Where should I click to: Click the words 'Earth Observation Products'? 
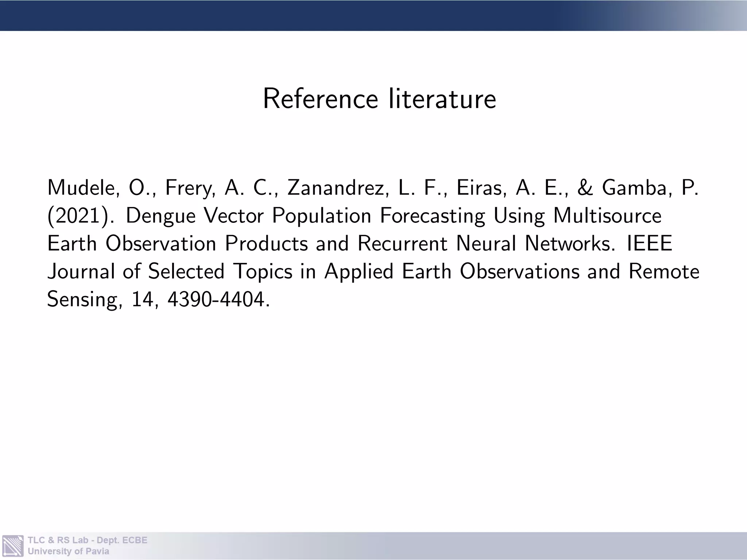[178, 244]
